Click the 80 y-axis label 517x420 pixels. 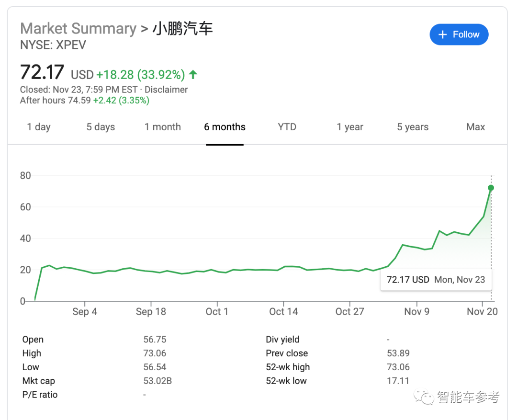pos(25,176)
